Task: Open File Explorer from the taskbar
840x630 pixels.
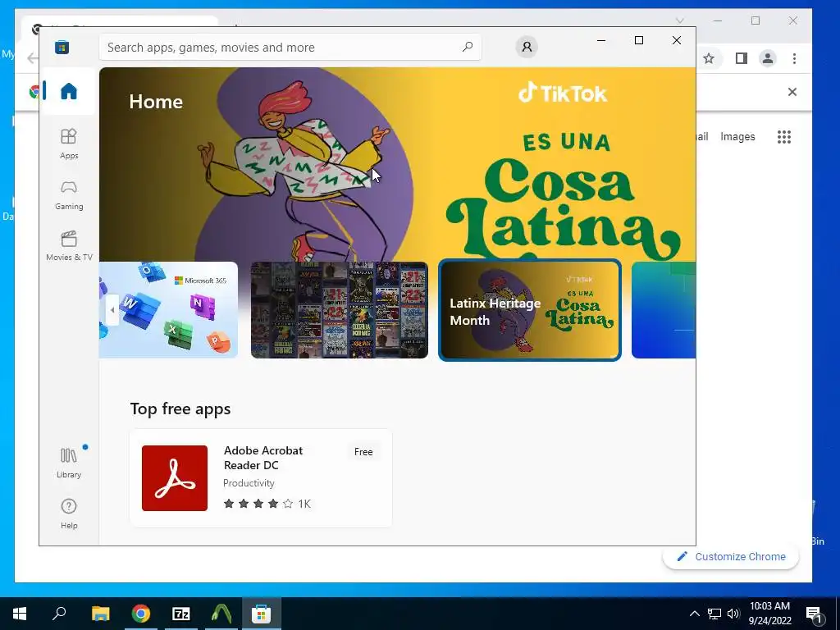Action: tap(100, 614)
